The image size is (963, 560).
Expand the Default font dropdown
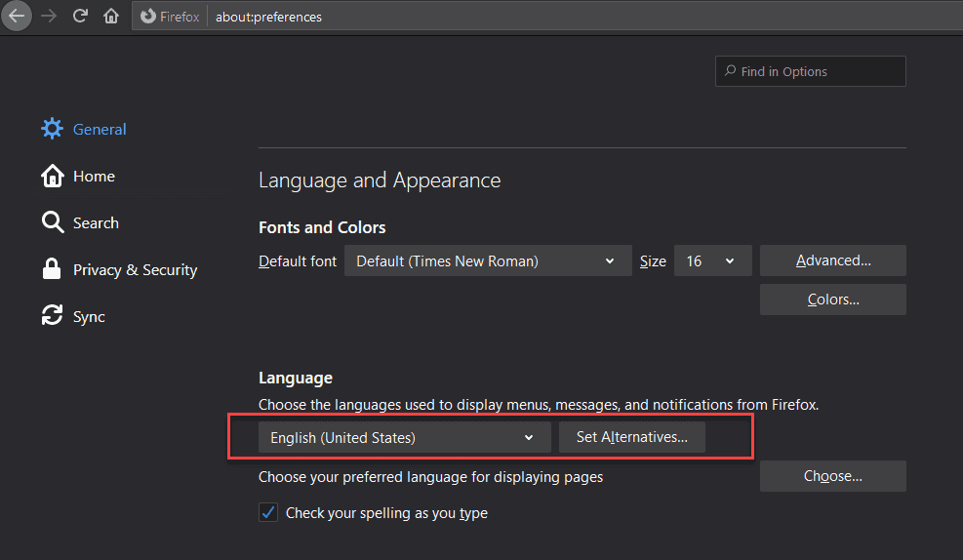pyautogui.click(x=486, y=260)
